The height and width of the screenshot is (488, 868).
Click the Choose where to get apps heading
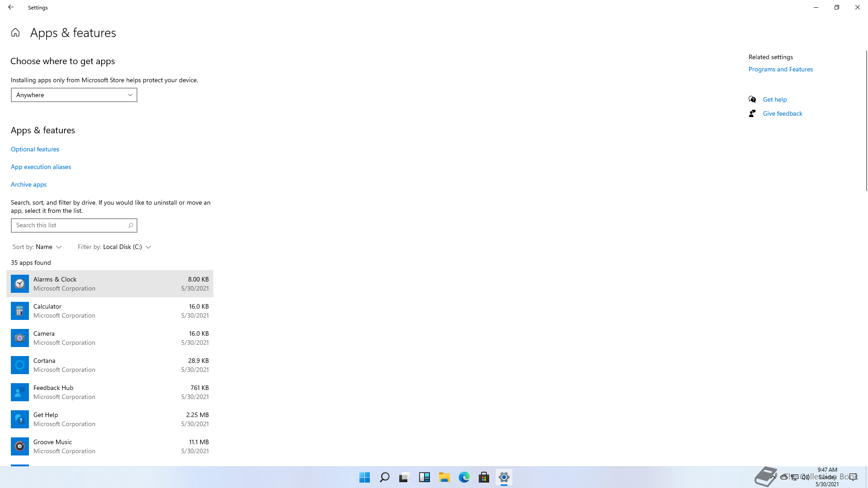coord(63,61)
